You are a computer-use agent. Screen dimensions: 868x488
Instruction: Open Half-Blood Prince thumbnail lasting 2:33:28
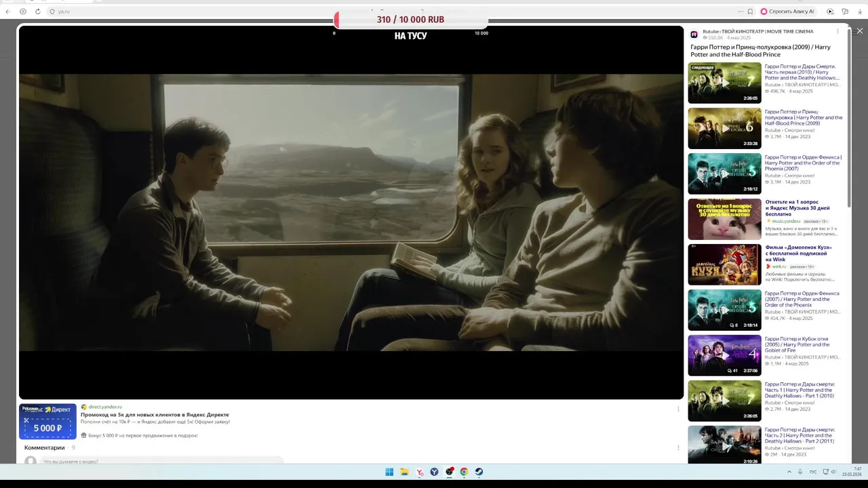pyautogui.click(x=724, y=128)
